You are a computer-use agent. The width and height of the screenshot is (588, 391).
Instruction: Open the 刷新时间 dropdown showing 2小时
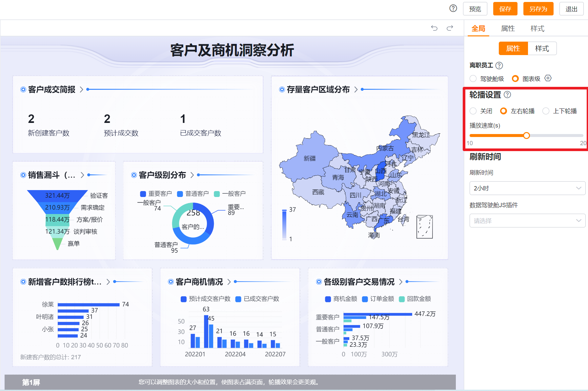[x=527, y=188]
